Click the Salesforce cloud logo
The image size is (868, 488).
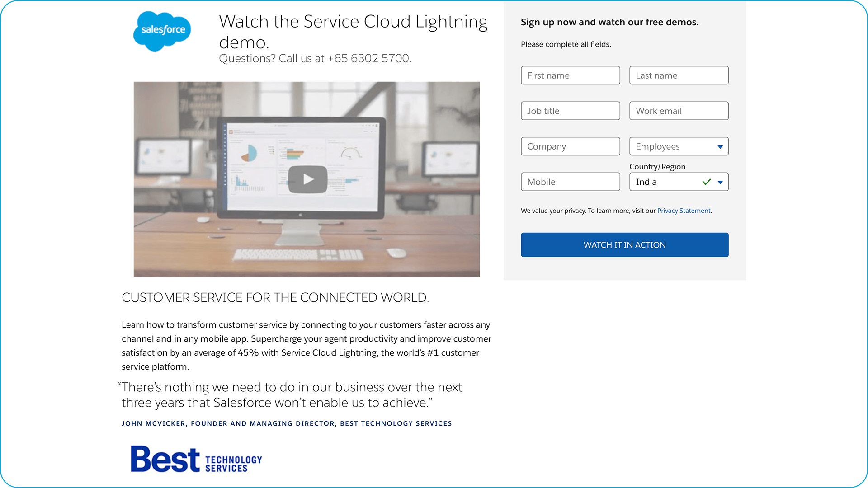(x=162, y=31)
